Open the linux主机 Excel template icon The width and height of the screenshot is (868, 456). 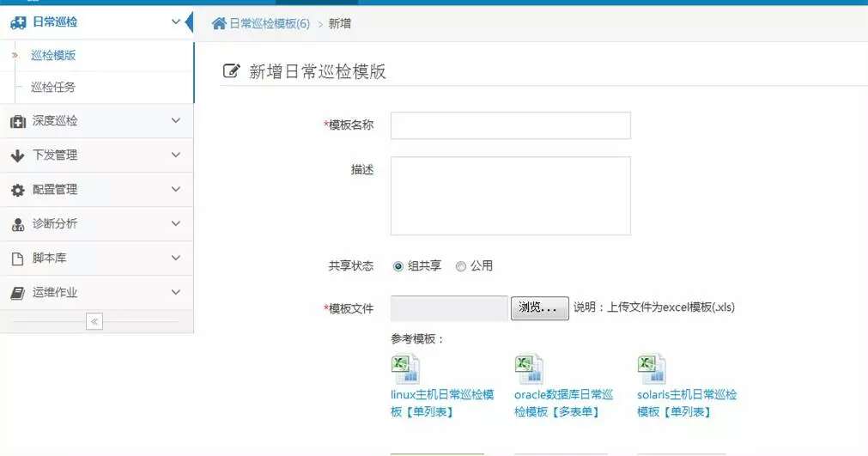click(406, 369)
